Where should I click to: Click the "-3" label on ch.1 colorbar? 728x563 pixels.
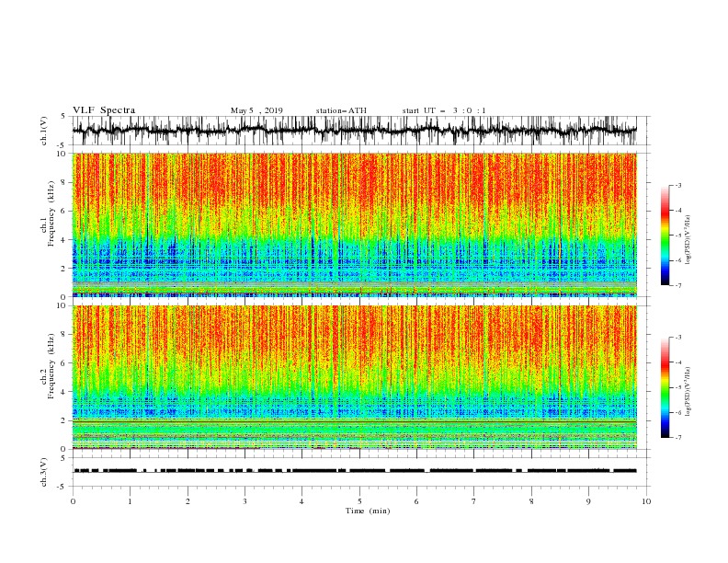[x=678, y=185]
